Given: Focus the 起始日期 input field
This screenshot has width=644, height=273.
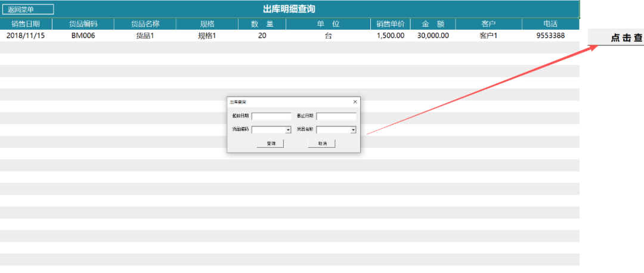Looking at the screenshot, I should [271, 116].
